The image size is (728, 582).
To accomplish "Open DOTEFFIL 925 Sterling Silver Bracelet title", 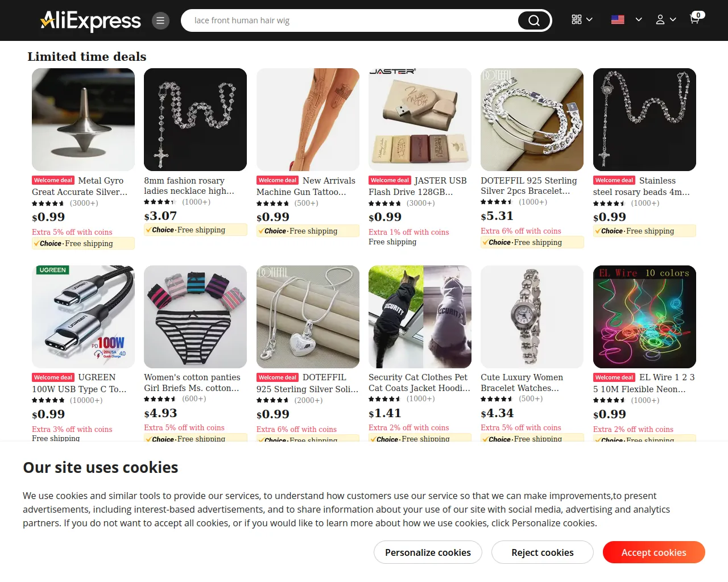I will pos(529,185).
